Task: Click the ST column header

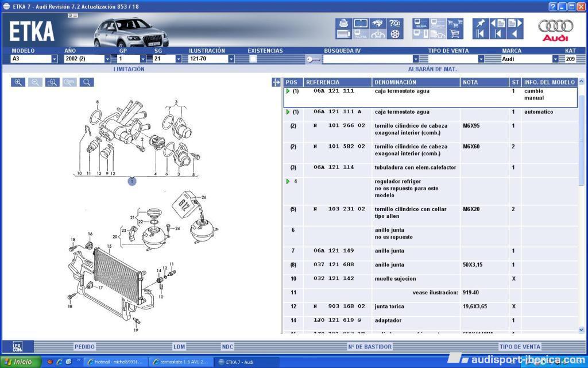Action: click(x=515, y=82)
